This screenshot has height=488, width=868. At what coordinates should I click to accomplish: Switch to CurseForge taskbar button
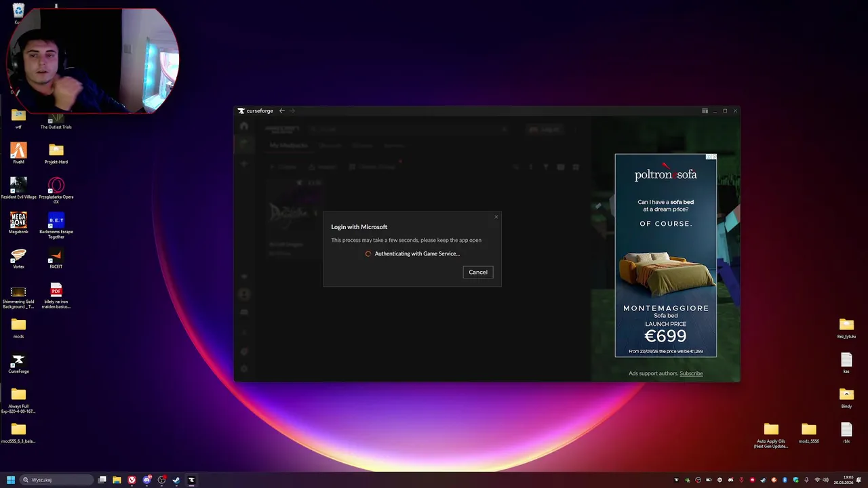(x=191, y=480)
